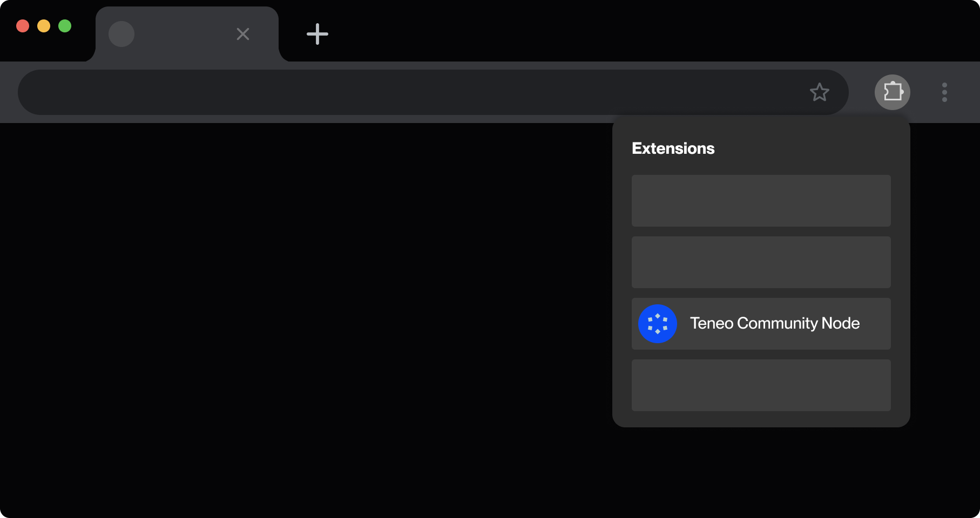This screenshot has height=518, width=980.
Task: Activate the second extension entry
Action: click(760, 262)
